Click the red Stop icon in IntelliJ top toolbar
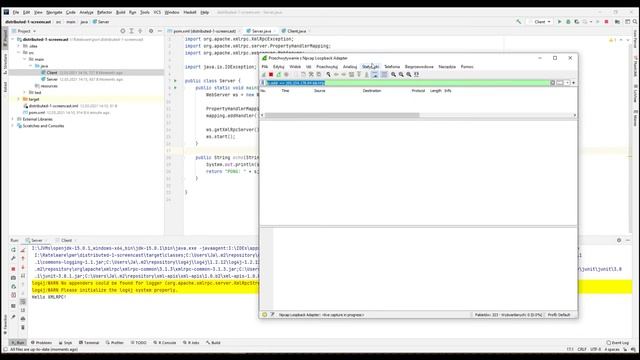The height and width of the screenshot is (360, 640). click(607, 22)
